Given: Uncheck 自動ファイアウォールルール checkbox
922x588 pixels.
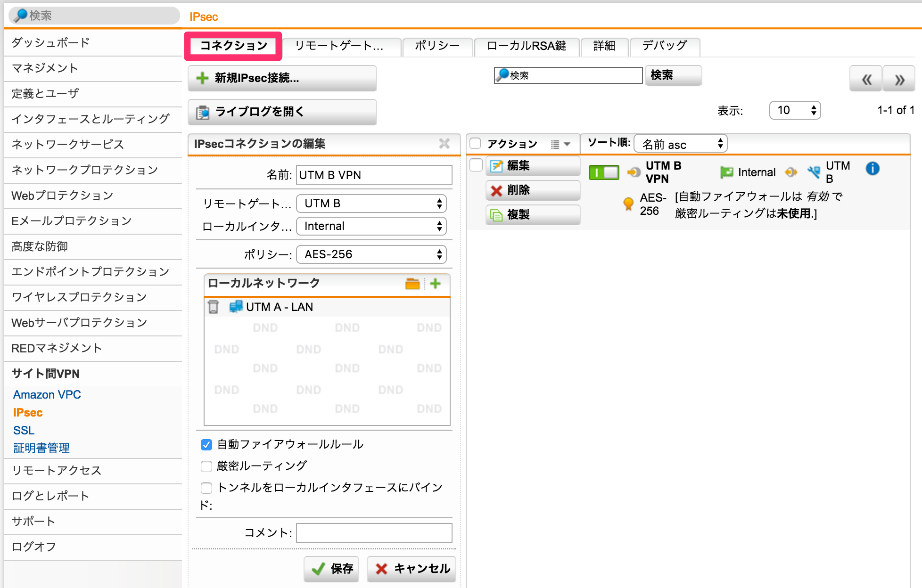Looking at the screenshot, I should click(206, 445).
